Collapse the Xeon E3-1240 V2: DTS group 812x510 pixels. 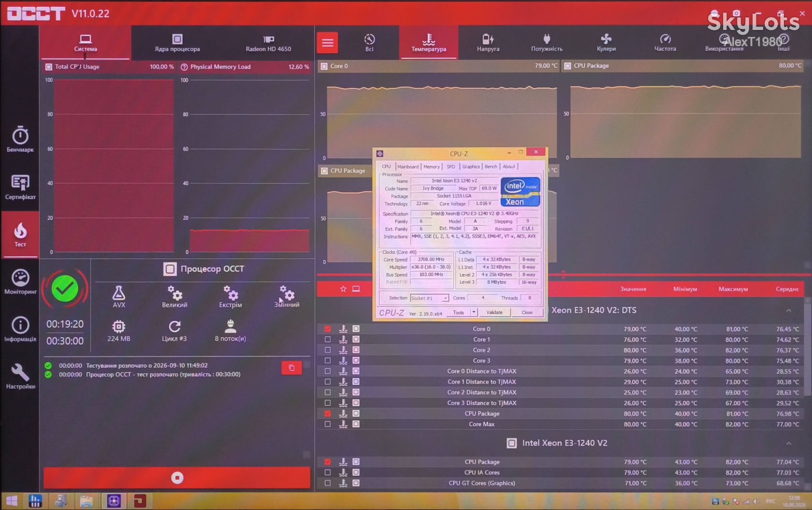[788, 310]
